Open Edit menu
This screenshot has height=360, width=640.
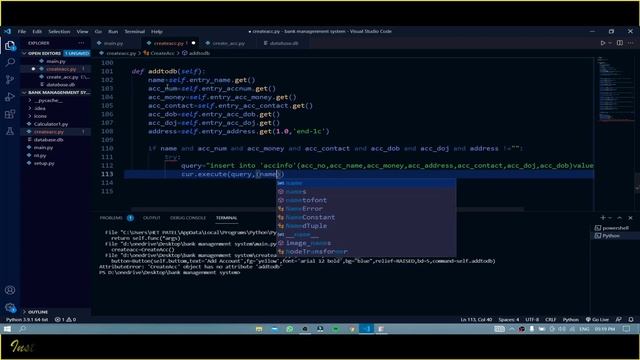click(x=37, y=31)
